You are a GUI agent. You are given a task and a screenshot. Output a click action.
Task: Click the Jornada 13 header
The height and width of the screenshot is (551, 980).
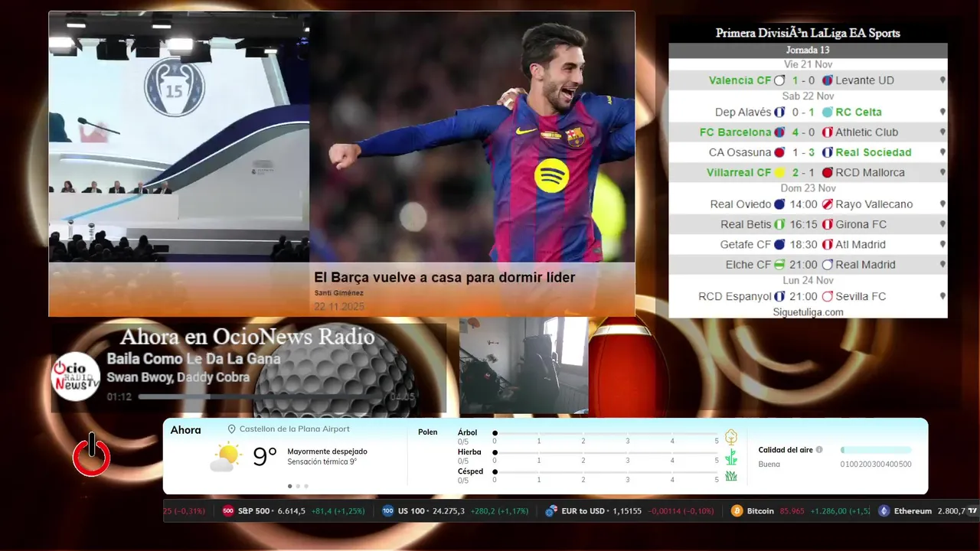coord(808,50)
